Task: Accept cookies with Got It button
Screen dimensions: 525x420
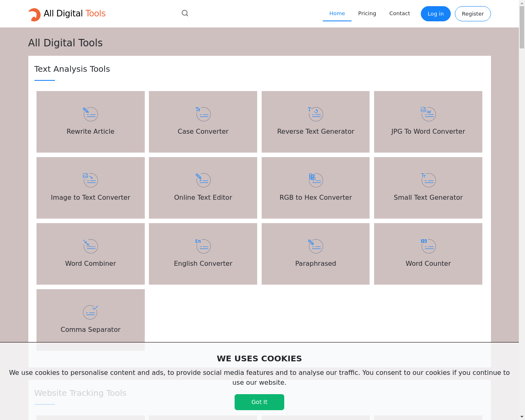Action: (x=259, y=402)
